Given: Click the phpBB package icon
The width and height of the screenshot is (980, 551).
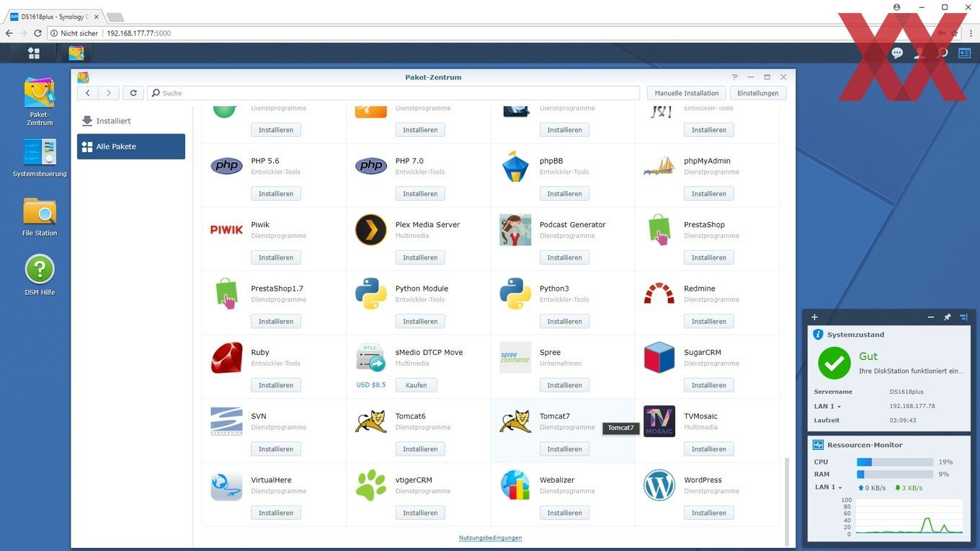Looking at the screenshot, I should (x=515, y=166).
